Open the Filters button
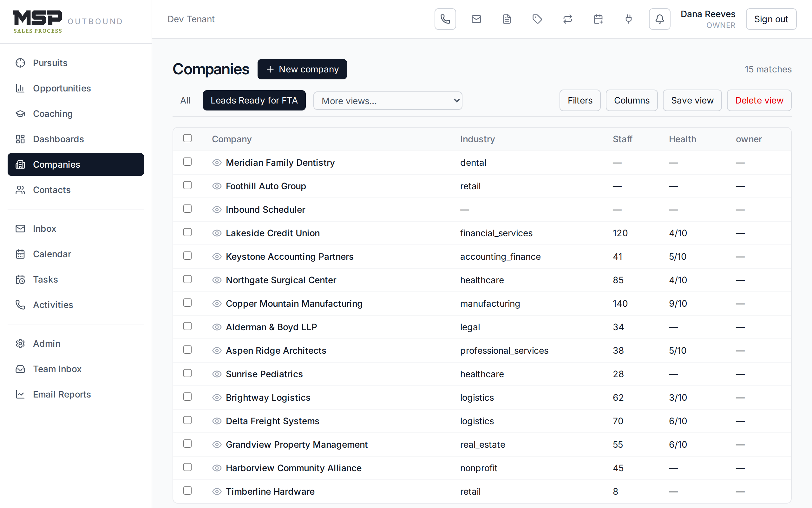 pyautogui.click(x=580, y=100)
